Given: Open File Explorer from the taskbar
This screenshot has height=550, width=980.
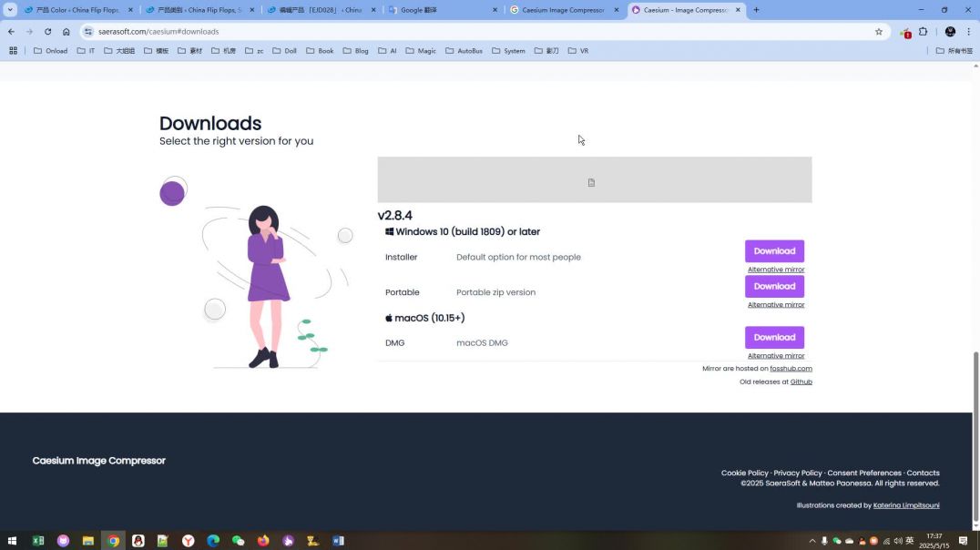Looking at the screenshot, I should tap(88, 541).
